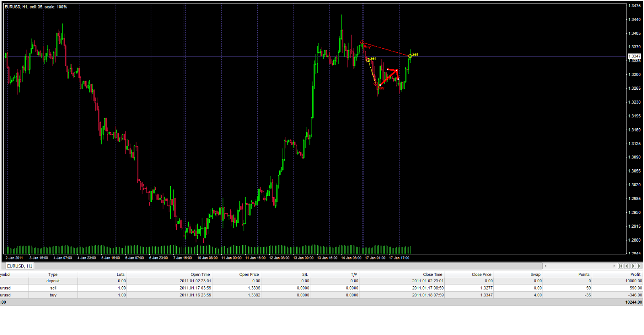644x335 pixels.
Task: Click points value -35
Action: 588,295
